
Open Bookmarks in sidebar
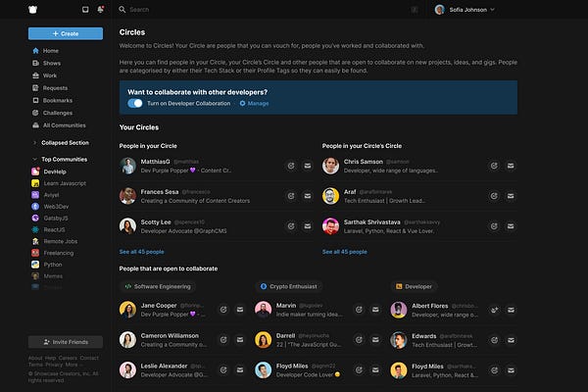[x=53, y=100]
